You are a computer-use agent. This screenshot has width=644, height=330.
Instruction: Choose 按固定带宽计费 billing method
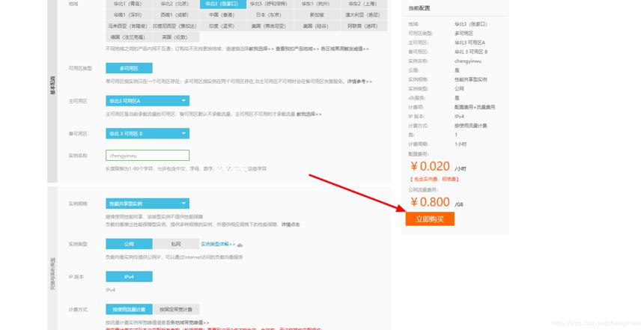(x=176, y=310)
